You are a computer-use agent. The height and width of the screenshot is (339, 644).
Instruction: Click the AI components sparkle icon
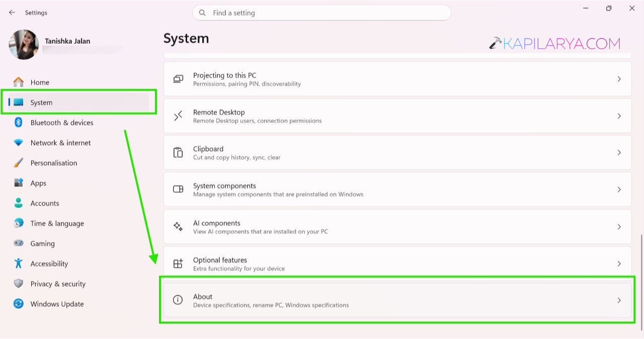178,227
